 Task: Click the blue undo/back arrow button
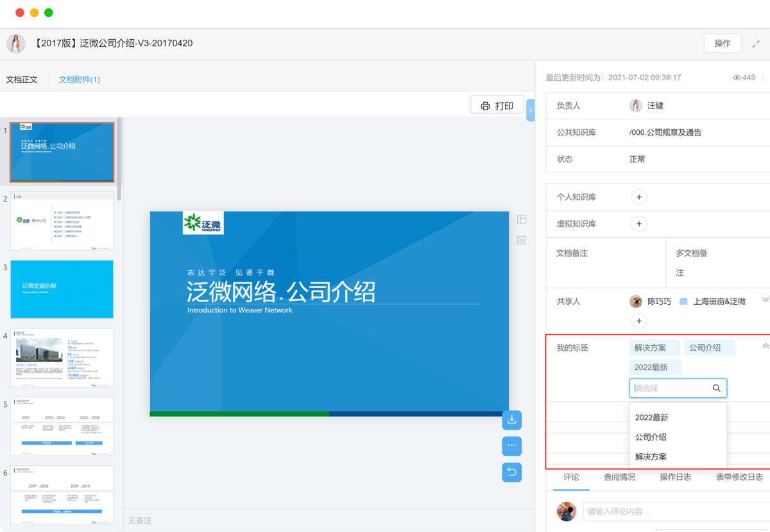pos(512,472)
